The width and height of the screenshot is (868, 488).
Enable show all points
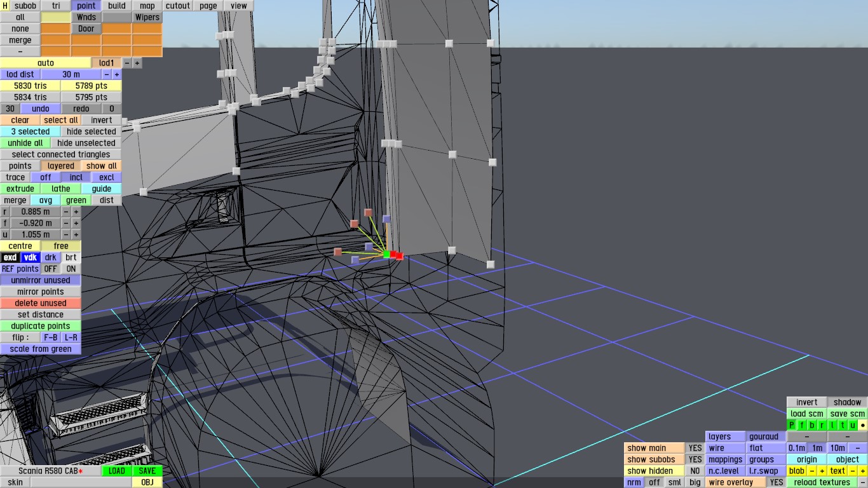tap(102, 166)
